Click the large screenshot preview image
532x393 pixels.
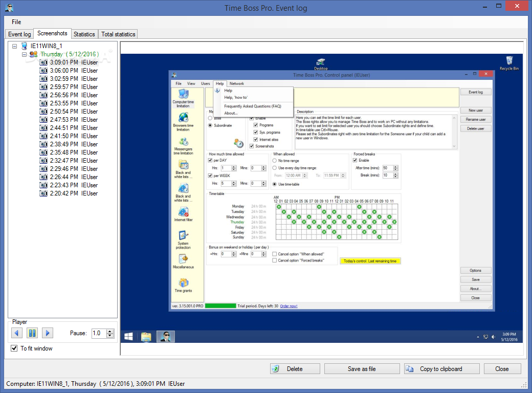coord(321,198)
